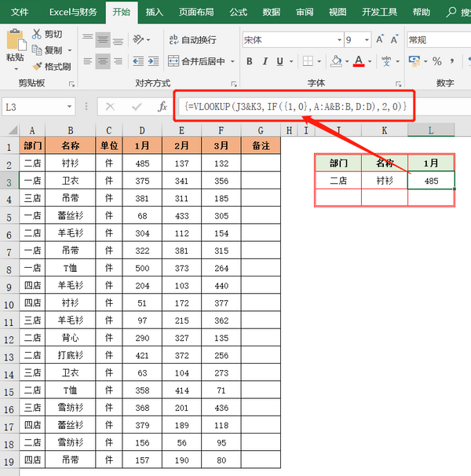The height and width of the screenshot is (476, 471).
Task: Select column D header
Action: 142,130
